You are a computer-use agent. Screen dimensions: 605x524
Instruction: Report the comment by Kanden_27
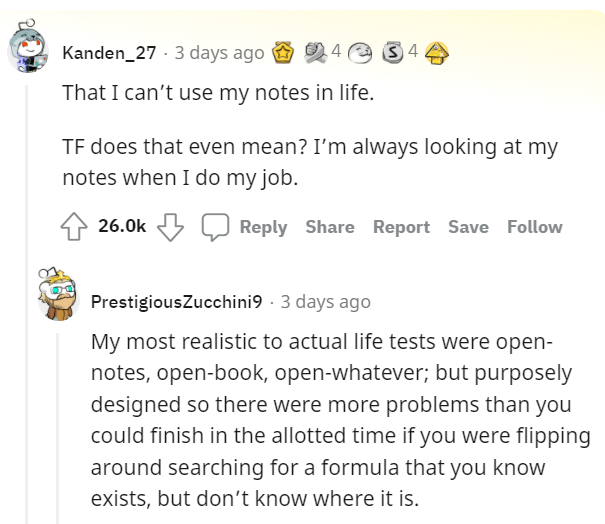(401, 227)
